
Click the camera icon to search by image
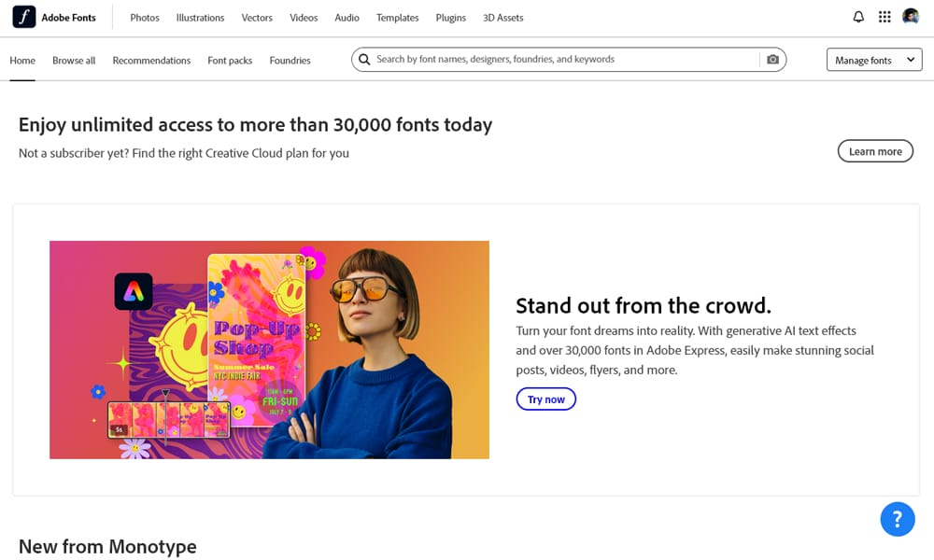(x=772, y=59)
